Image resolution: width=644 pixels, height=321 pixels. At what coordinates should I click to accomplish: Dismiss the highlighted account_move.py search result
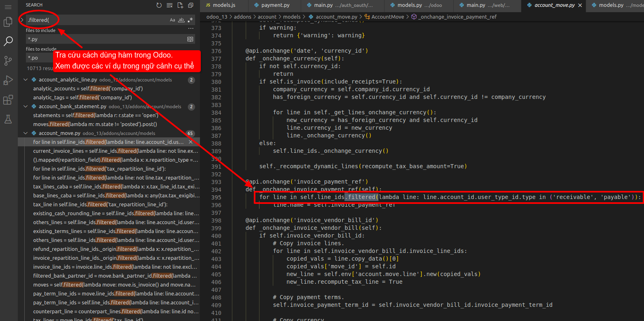[x=191, y=142]
